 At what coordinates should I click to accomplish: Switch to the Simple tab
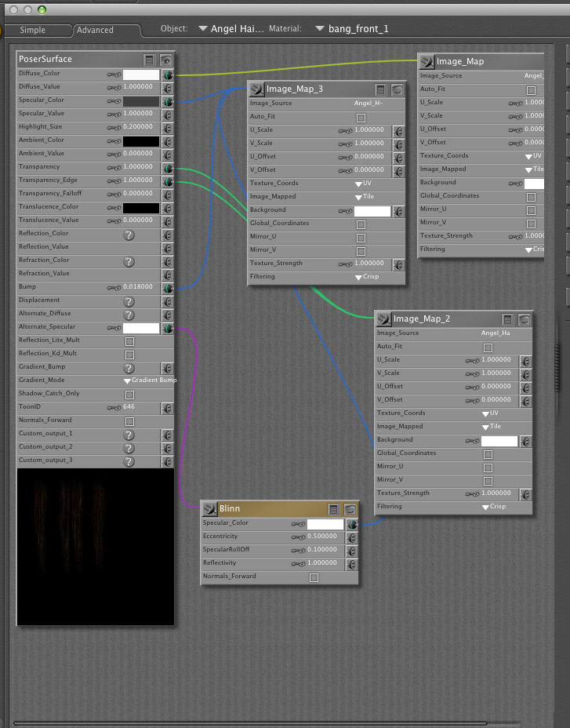(x=32, y=30)
